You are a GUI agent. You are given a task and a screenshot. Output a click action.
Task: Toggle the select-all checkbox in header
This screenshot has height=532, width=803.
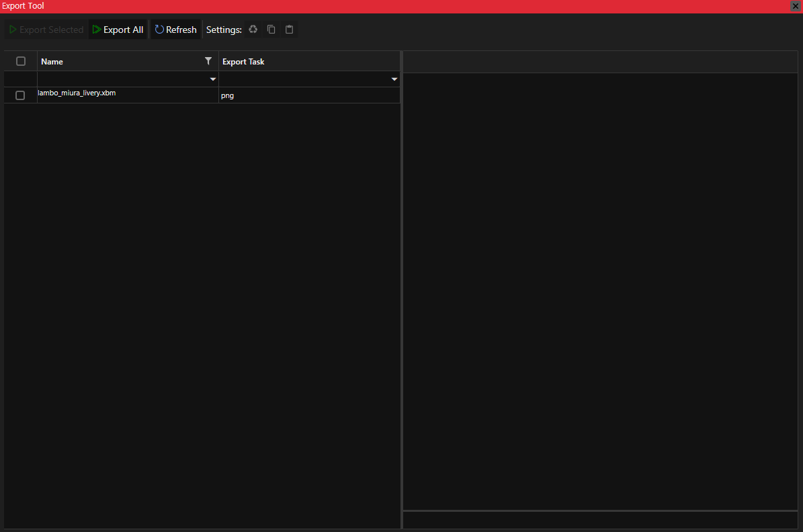21,61
